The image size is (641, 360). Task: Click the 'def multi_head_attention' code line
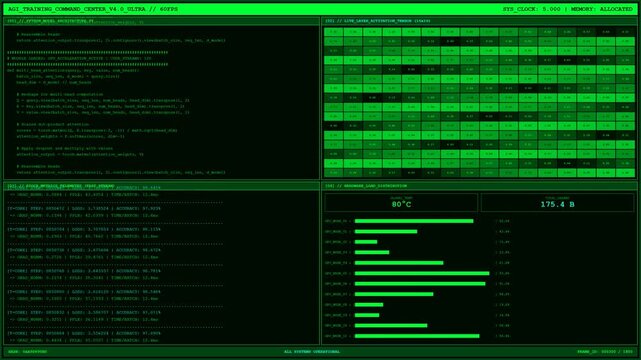[x=73, y=70]
